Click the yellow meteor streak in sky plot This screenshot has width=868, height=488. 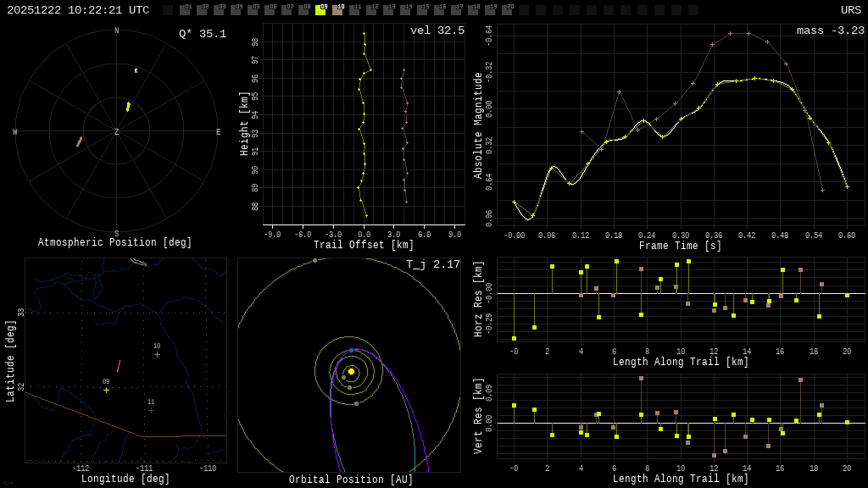point(129,106)
